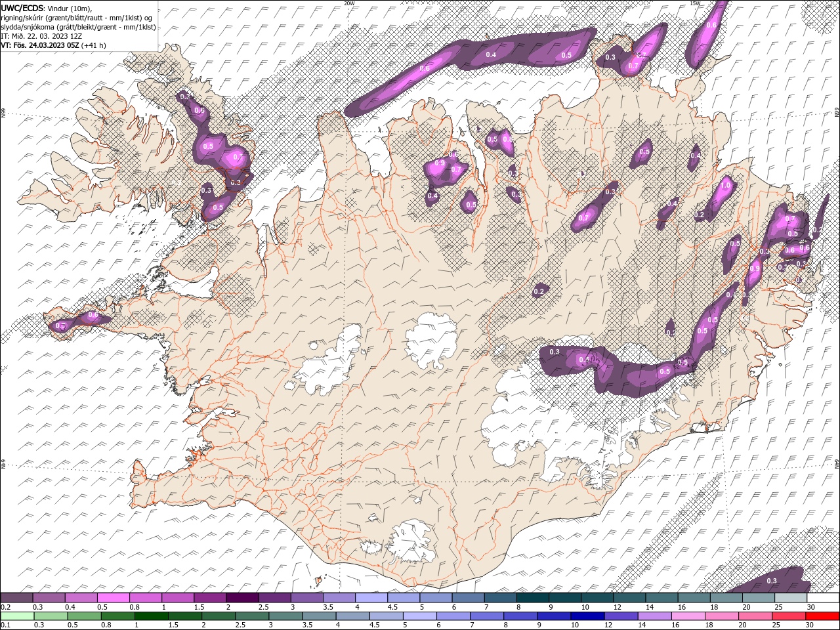This screenshot has height=630, width=840.
Task: Pick the pale grey swatch starting at 25, upper row
Action: click(x=790, y=598)
